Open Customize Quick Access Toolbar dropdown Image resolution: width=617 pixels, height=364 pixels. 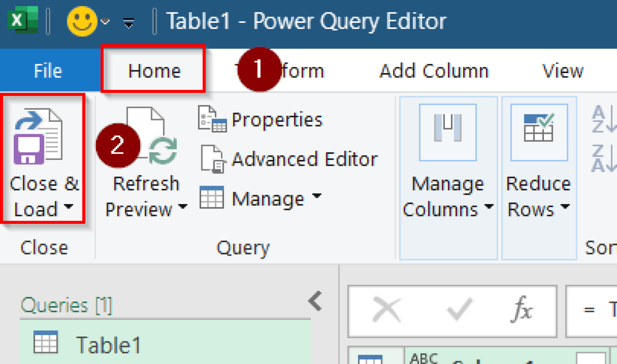[129, 23]
